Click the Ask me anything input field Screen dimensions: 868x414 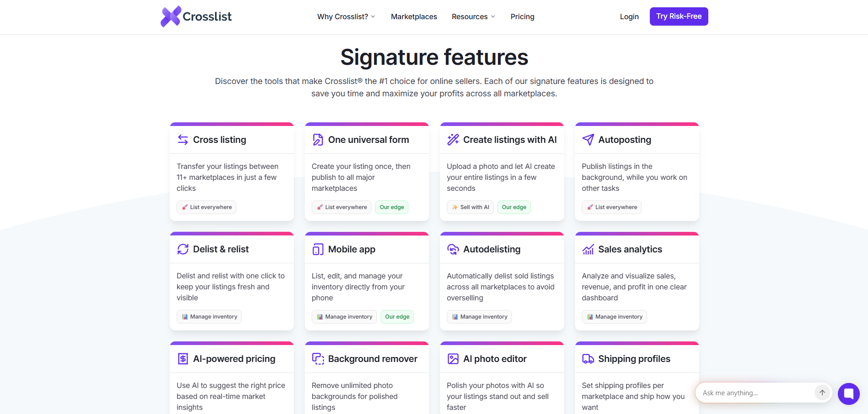(757, 393)
